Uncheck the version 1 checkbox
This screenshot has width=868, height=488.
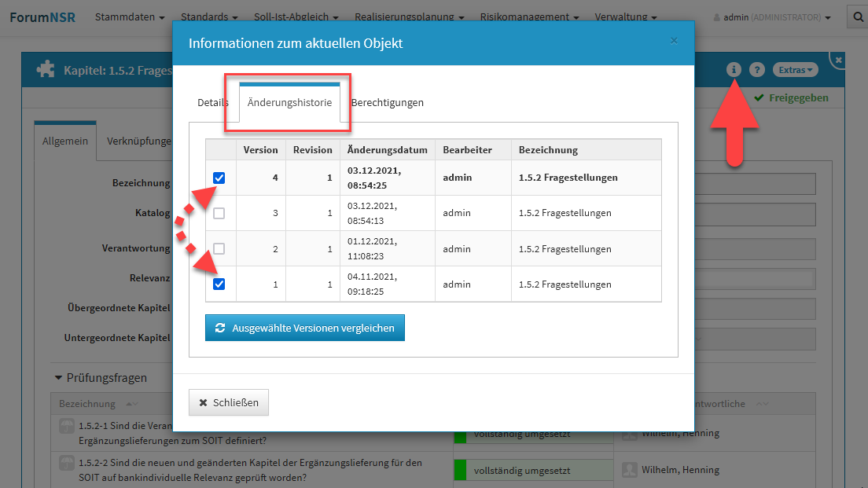click(219, 284)
